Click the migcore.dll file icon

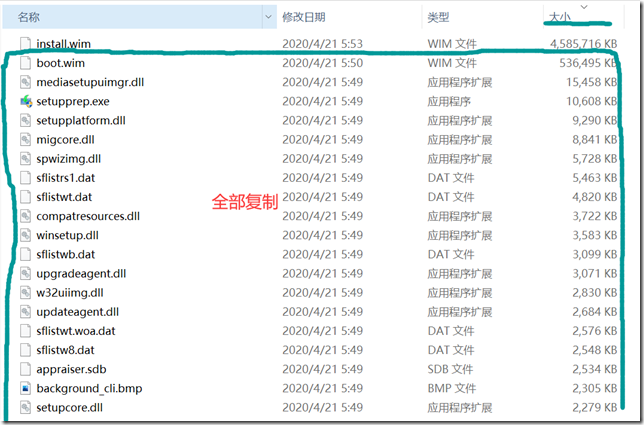pos(26,140)
